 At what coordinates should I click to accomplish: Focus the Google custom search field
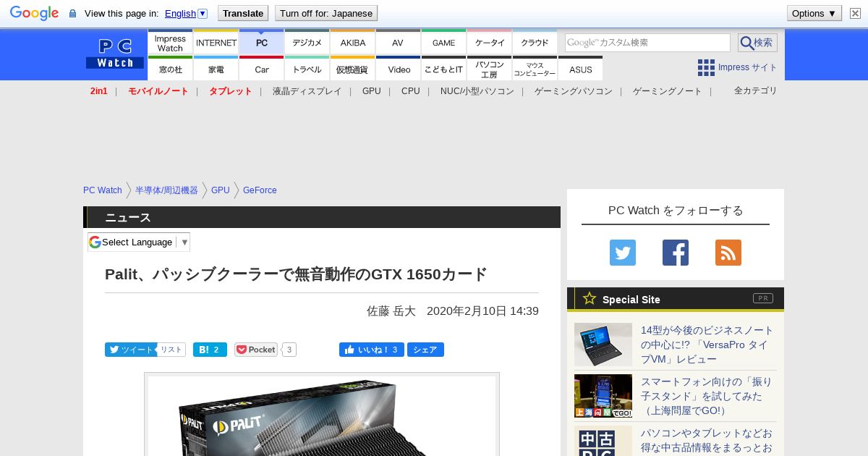point(647,43)
